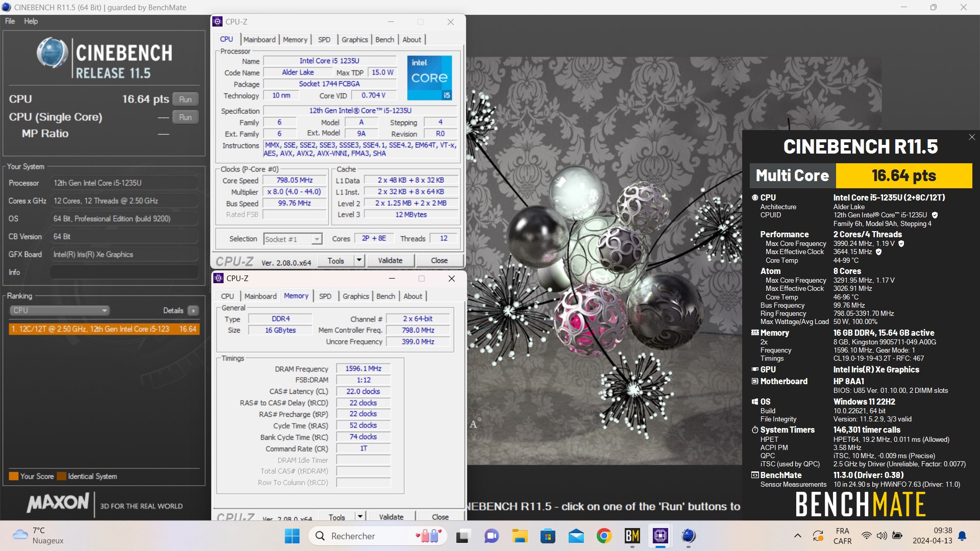This screenshot has width=980, height=551.
Task: Click the GFX Board field Intel Iris Xe Graphics
Action: [x=124, y=254]
